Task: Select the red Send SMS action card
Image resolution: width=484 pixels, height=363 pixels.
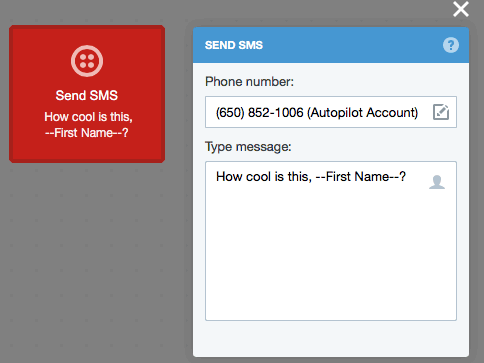Action: (x=87, y=94)
